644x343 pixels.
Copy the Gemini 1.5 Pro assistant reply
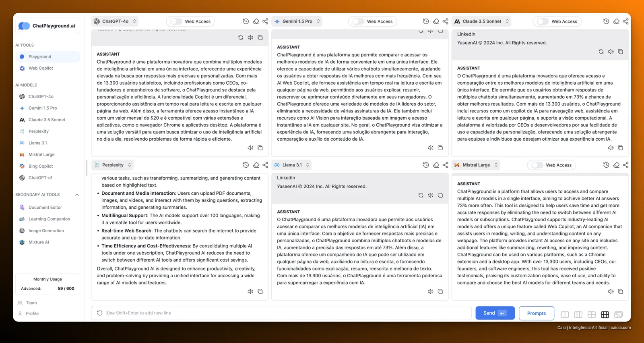pyautogui.click(x=440, y=148)
